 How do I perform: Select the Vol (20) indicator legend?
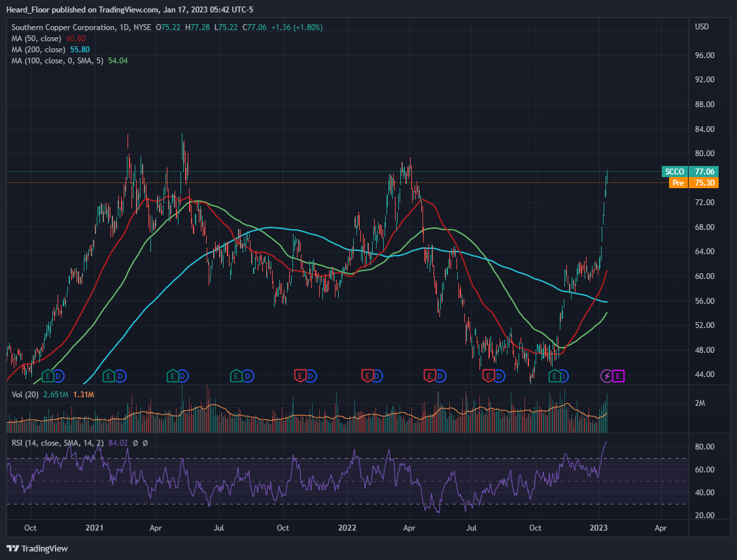pyautogui.click(x=25, y=395)
